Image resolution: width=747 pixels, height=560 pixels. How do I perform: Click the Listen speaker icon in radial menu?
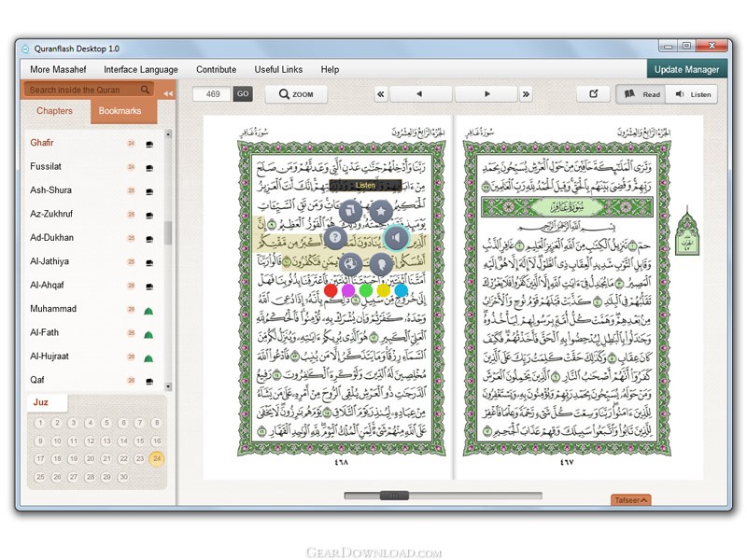pos(396,238)
